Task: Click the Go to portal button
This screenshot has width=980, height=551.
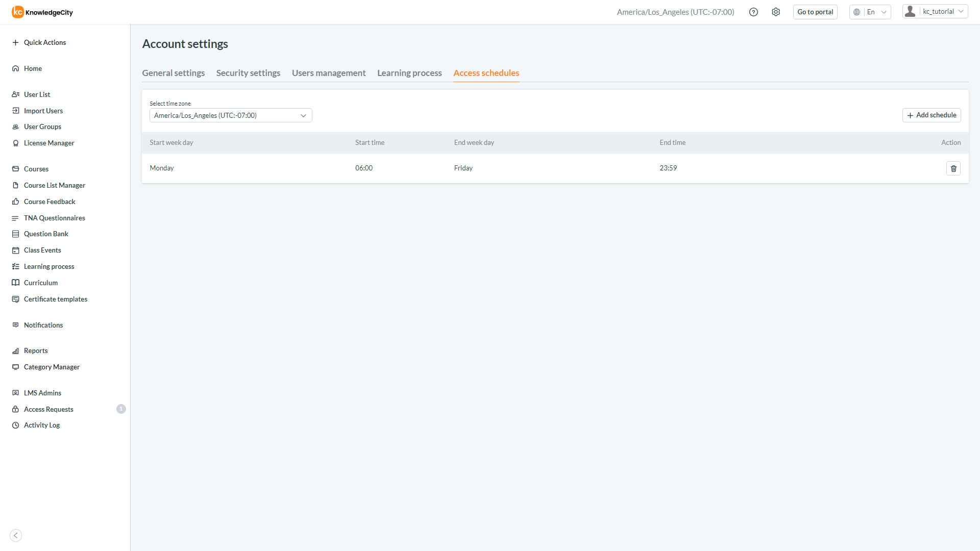Action: click(815, 12)
